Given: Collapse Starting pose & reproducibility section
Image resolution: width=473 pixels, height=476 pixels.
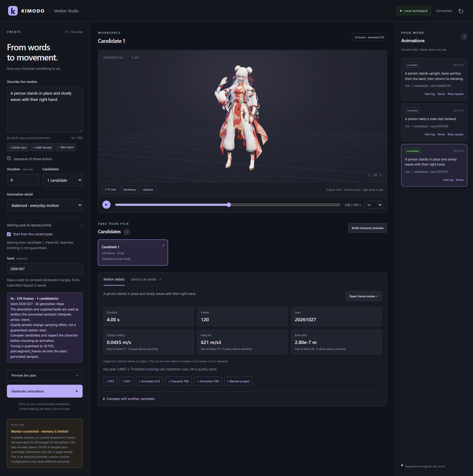Looking at the screenshot, I should pyautogui.click(x=45, y=225).
